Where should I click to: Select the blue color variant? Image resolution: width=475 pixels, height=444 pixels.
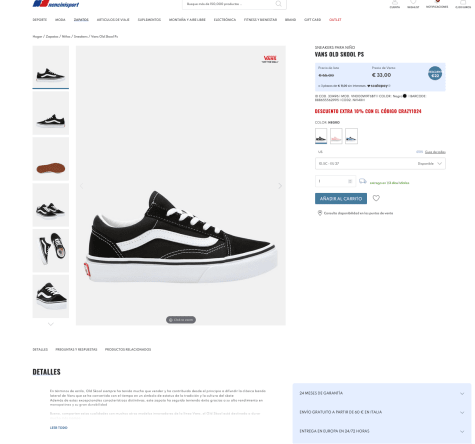point(351,136)
